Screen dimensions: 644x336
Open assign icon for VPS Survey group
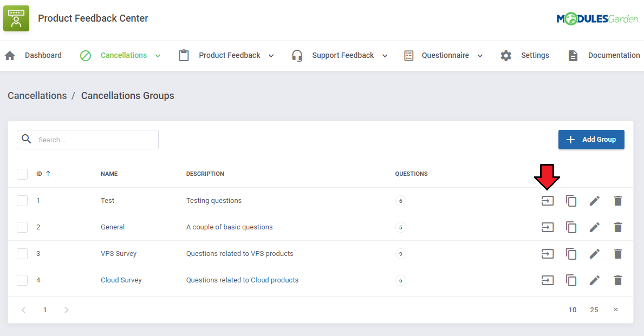(x=548, y=254)
